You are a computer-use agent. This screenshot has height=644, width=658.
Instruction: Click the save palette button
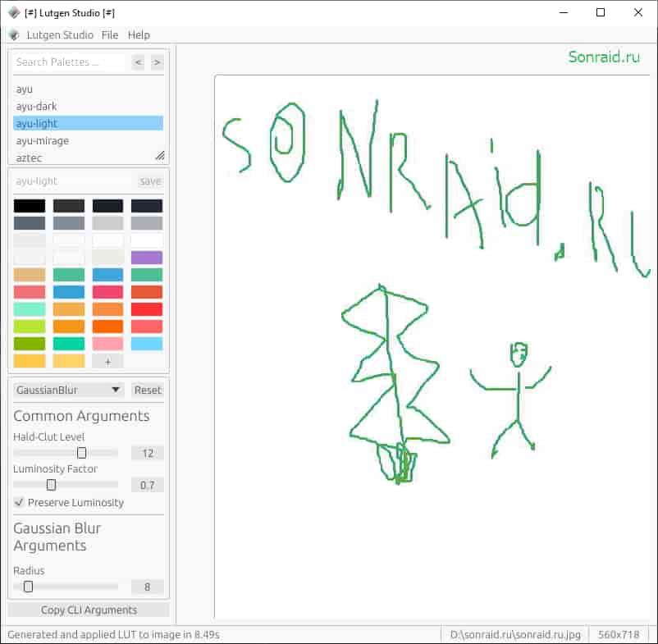tap(150, 181)
